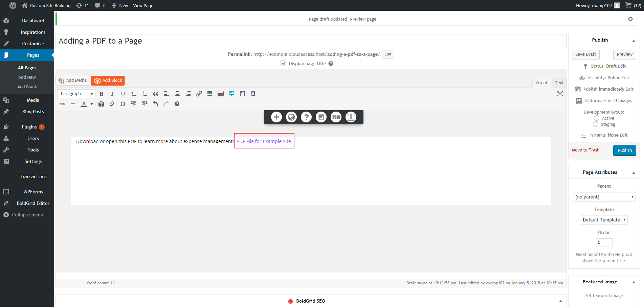Image resolution: width=644 pixels, height=307 pixels.
Task: Align text to the right
Action: (188, 94)
